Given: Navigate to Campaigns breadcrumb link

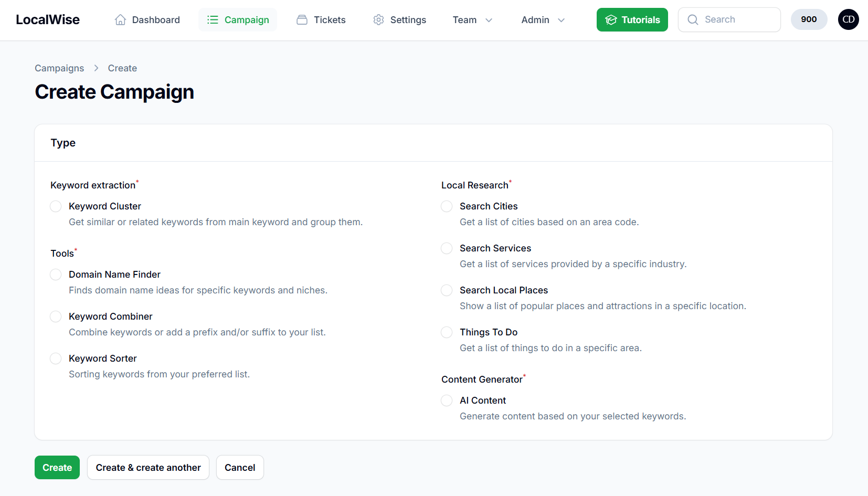Looking at the screenshot, I should pyautogui.click(x=59, y=68).
